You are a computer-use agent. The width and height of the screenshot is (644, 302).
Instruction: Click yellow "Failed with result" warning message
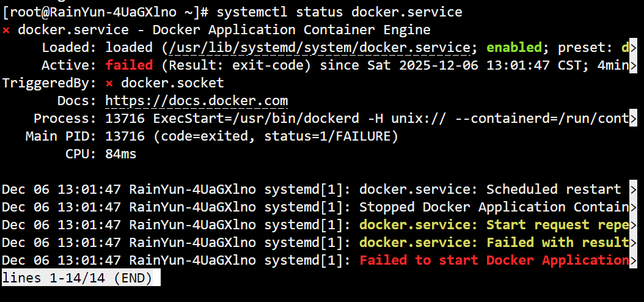point(494,243)
